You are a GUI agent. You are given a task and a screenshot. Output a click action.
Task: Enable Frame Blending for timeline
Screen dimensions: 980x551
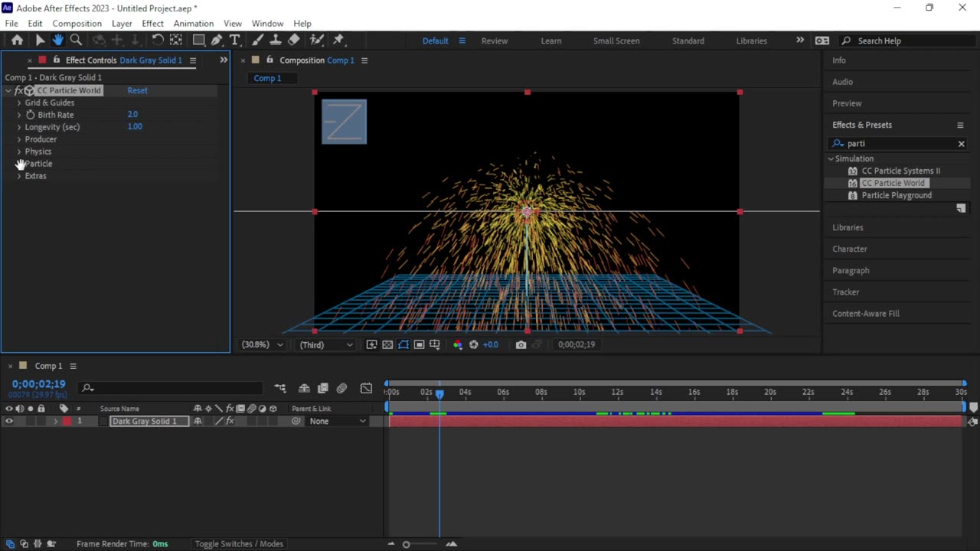(x=322, y=389)
